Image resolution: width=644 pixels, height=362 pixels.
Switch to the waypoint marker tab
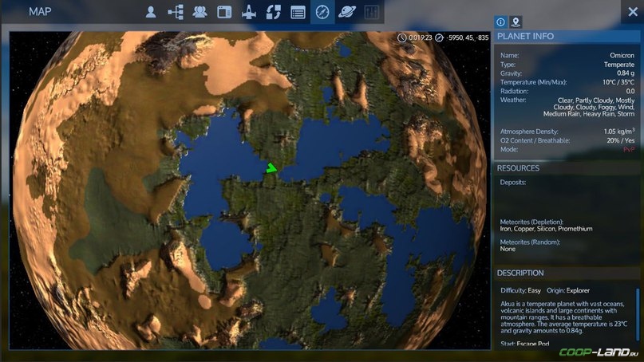(x=516, y=22)
